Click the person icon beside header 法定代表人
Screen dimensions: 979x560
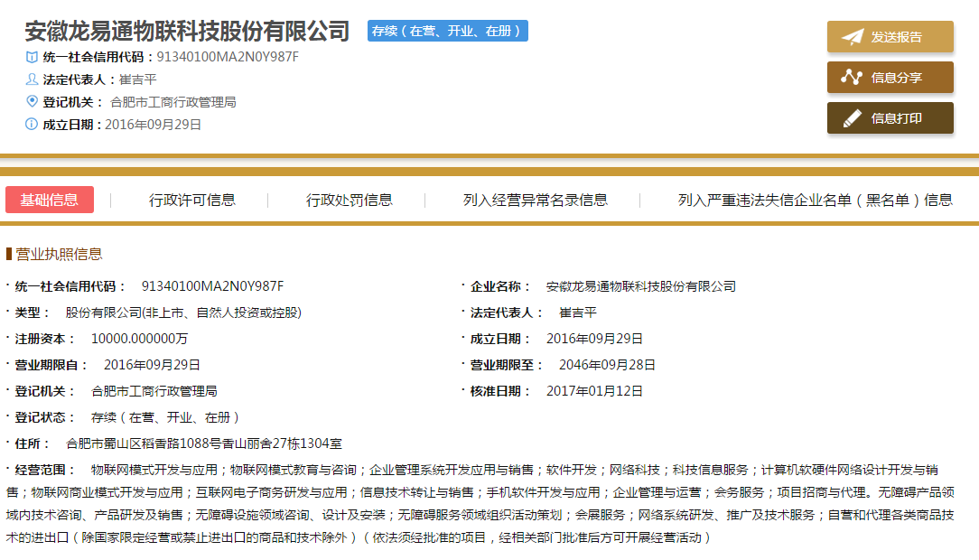33,79
